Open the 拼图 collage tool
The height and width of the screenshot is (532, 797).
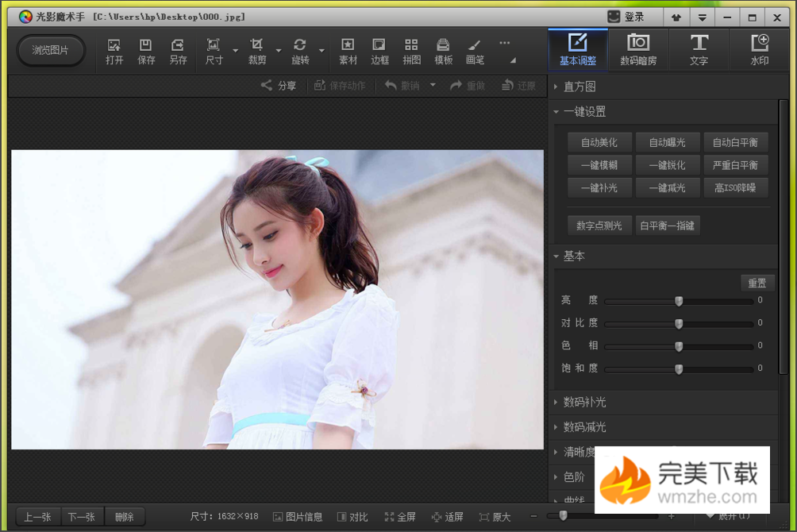click(x=411, y=51)
